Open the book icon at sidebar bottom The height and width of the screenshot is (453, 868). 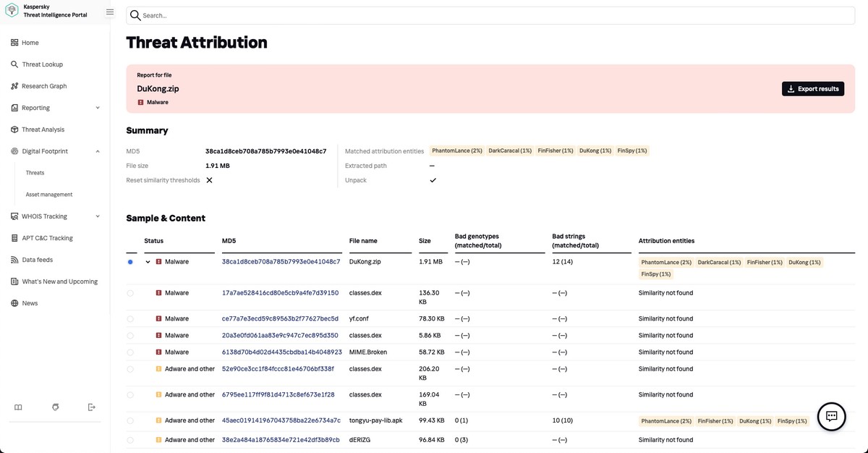point(18,407)
